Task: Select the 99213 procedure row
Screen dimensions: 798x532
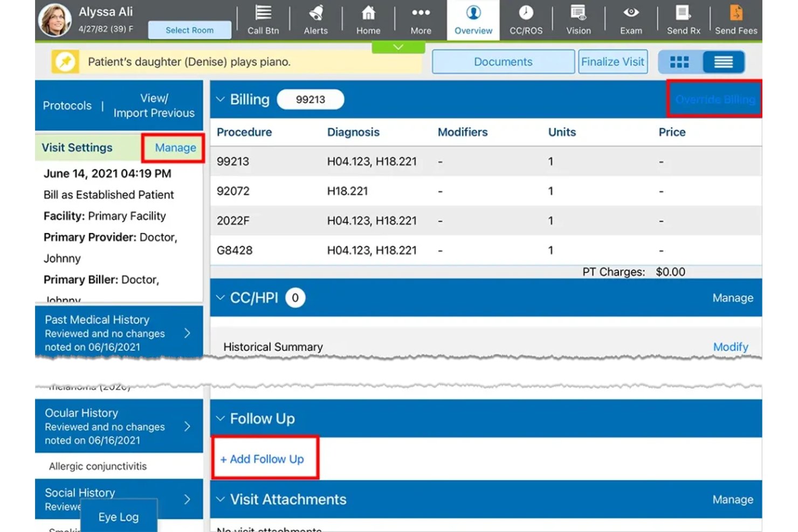Action: pos(486,161)
